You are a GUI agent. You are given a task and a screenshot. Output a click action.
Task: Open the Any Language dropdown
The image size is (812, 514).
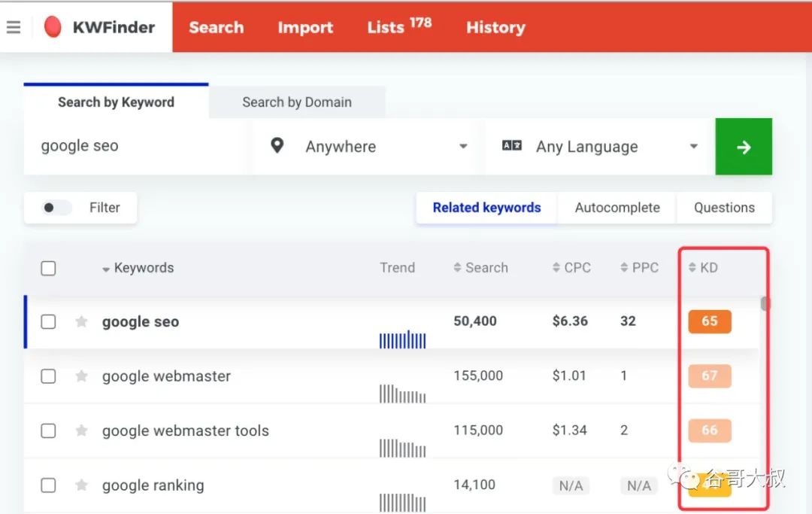[x=600, y=147]
